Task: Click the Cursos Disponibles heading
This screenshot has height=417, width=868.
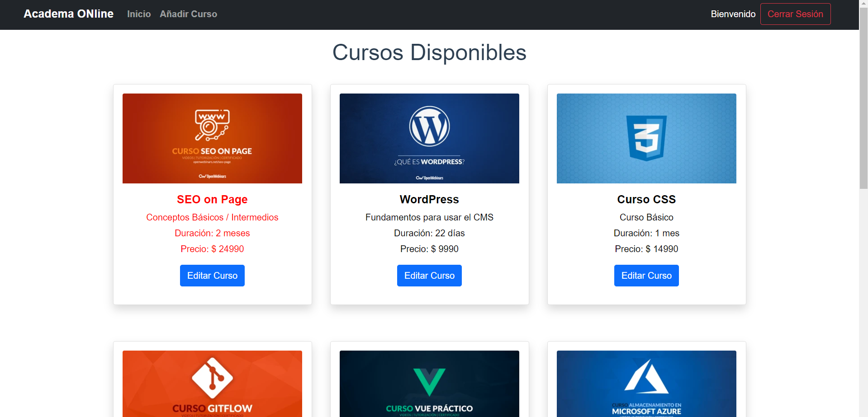Action: [429, 52]
